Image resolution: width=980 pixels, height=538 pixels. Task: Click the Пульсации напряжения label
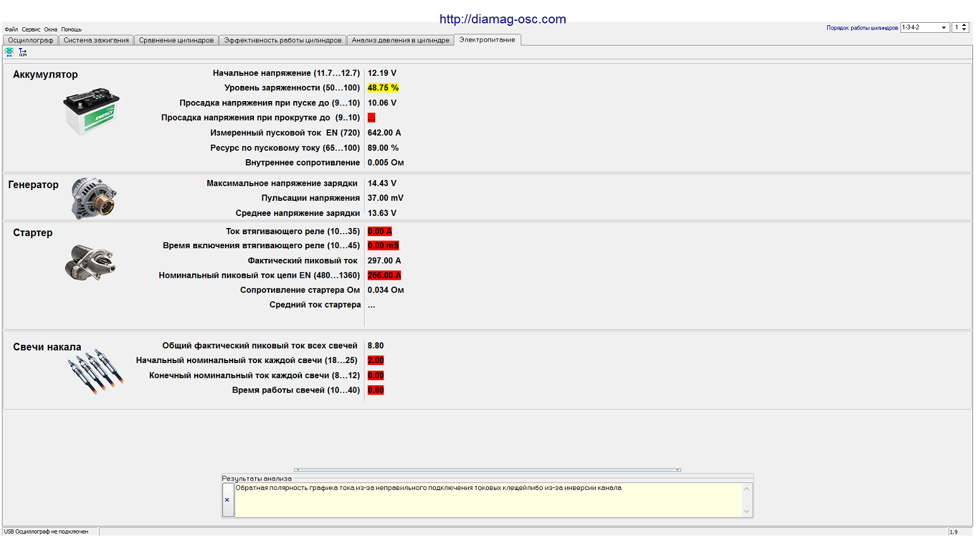click(311, 198)
